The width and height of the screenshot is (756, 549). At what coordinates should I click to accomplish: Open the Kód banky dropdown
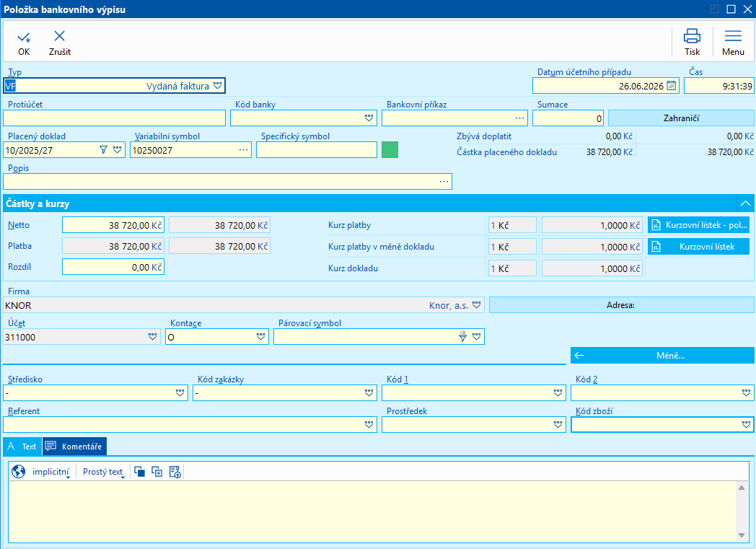tap(369, 118)
